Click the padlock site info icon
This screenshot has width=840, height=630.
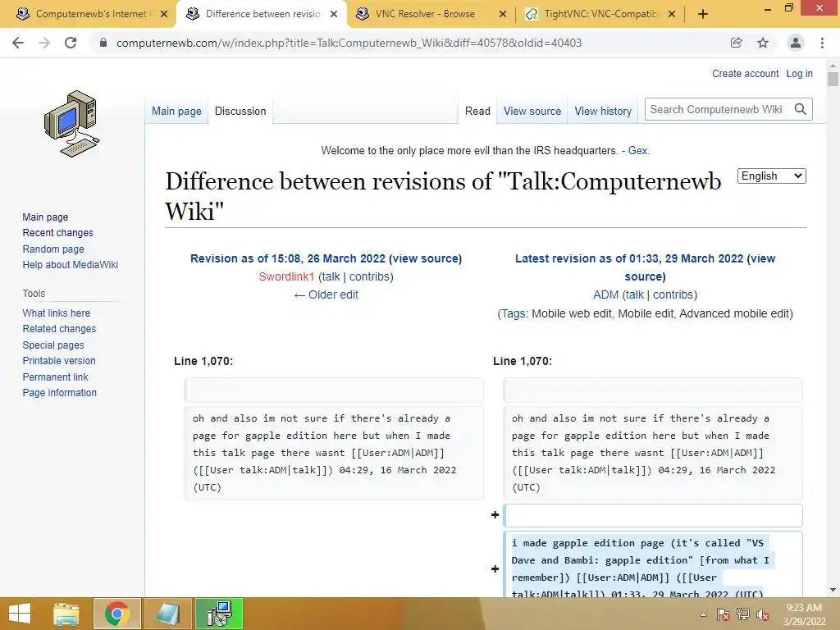(103, 43)
